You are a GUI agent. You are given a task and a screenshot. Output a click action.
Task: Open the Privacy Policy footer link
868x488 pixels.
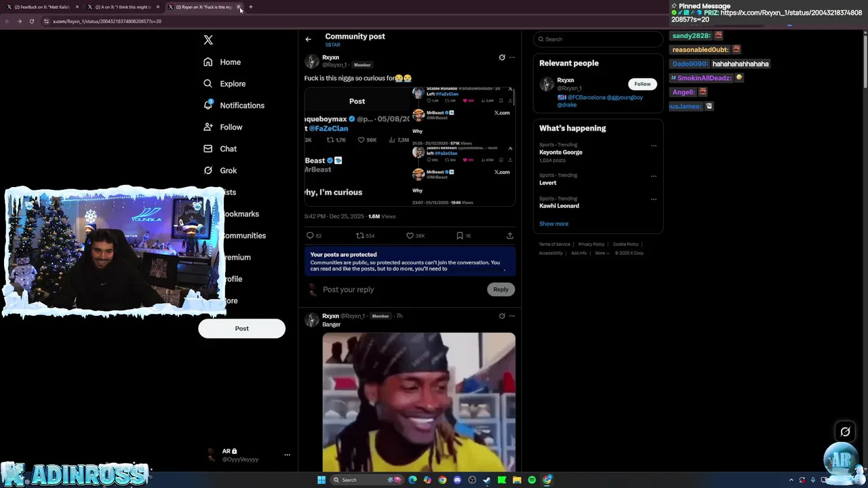[x=591, y=244]
